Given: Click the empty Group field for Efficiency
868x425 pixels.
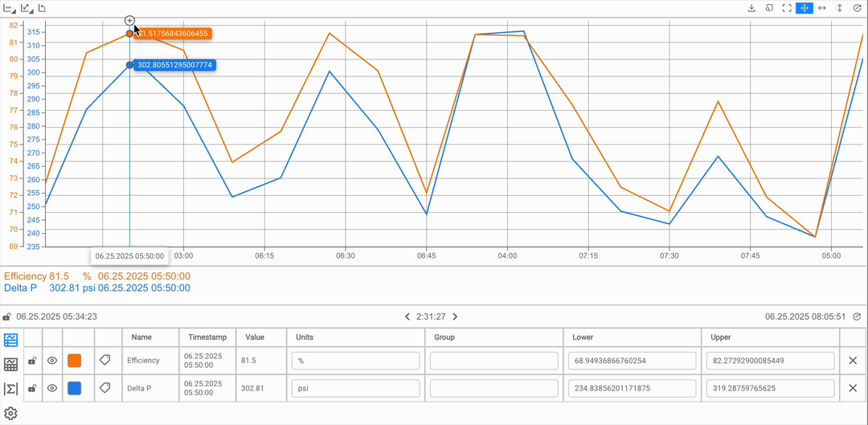Looking at the screenshot, I should 493,361.
